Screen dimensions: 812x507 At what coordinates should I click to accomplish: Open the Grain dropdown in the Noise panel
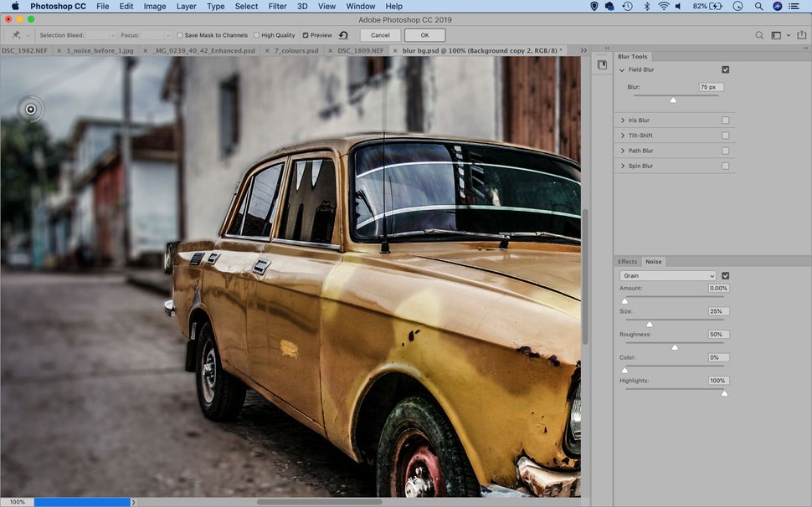(x=667, y=276)
